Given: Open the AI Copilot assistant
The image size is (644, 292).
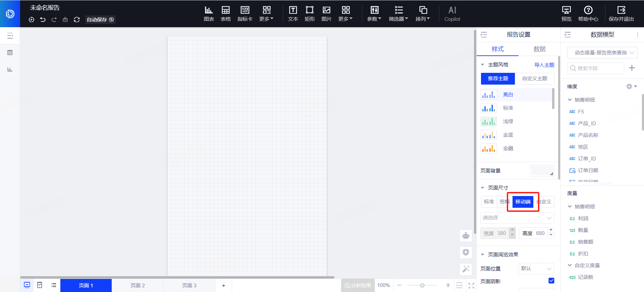Looking at the screenshot, I should pyautogui.click(x=452, y=14).
